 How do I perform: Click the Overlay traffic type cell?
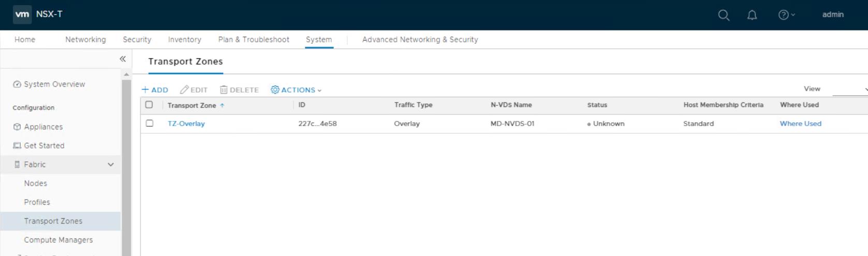(406, 124)
